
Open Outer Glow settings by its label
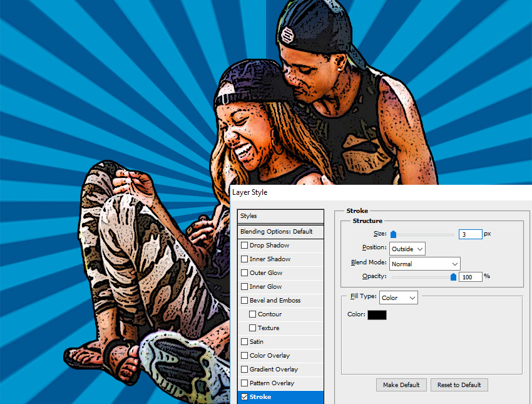click(266, 272)
